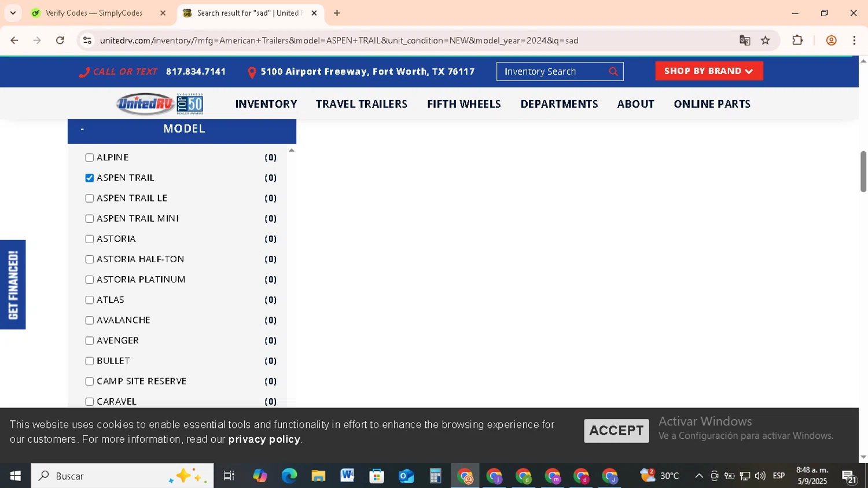The image size is (868, 488).
Task: Switch to the Verify Codes — SimplyCodes tab
Action: pos(94,13)
